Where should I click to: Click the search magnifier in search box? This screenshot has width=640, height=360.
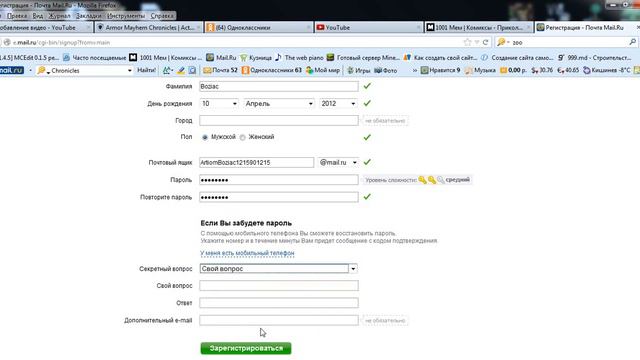click(632, 42)
